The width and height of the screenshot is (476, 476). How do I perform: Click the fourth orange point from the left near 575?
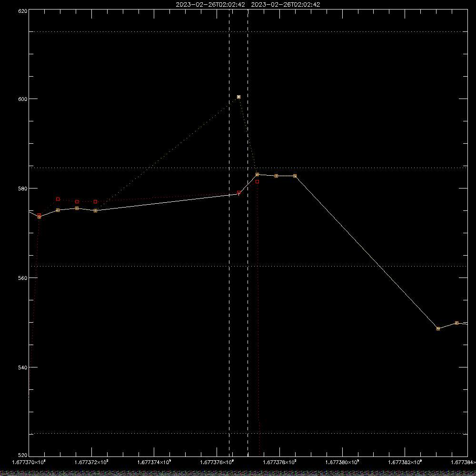(95, 210)
